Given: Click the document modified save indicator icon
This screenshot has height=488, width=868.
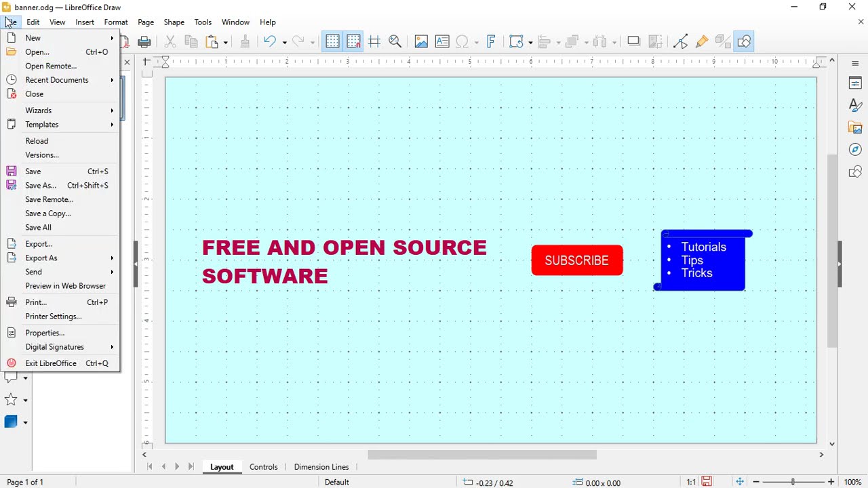Looking at the screenshot, I should pos(707,482).
